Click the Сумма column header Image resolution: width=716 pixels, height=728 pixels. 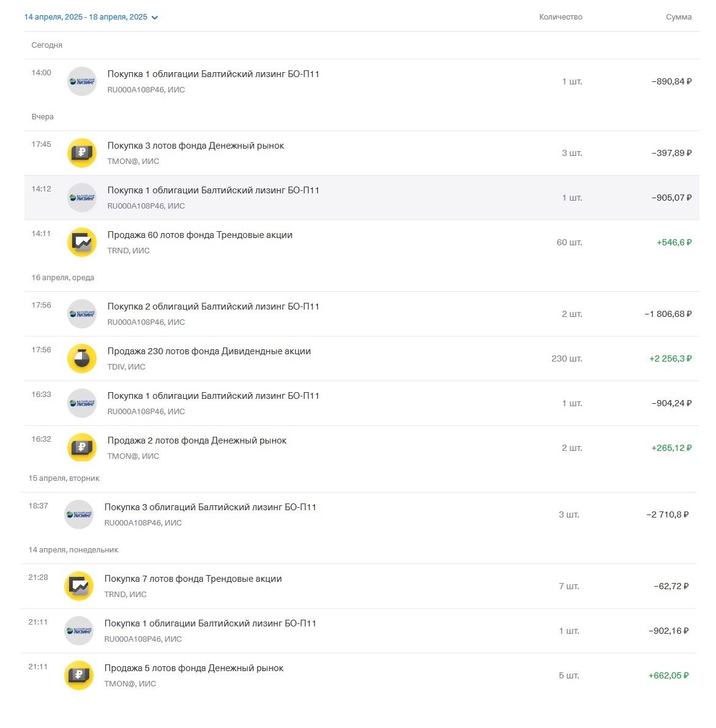click(x=679, y=17)
